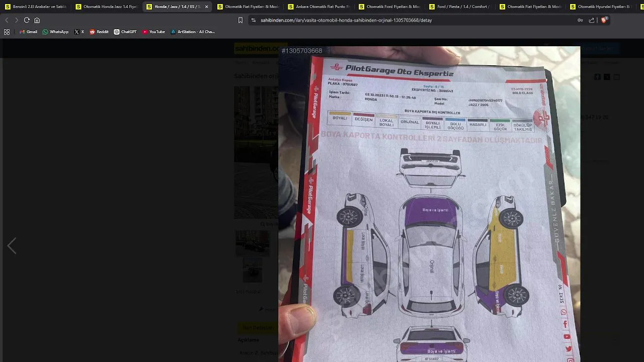Screen dimensions: 644x362
Task: Reload the current page
Action: pyautogui.click(x=27, y=20)
